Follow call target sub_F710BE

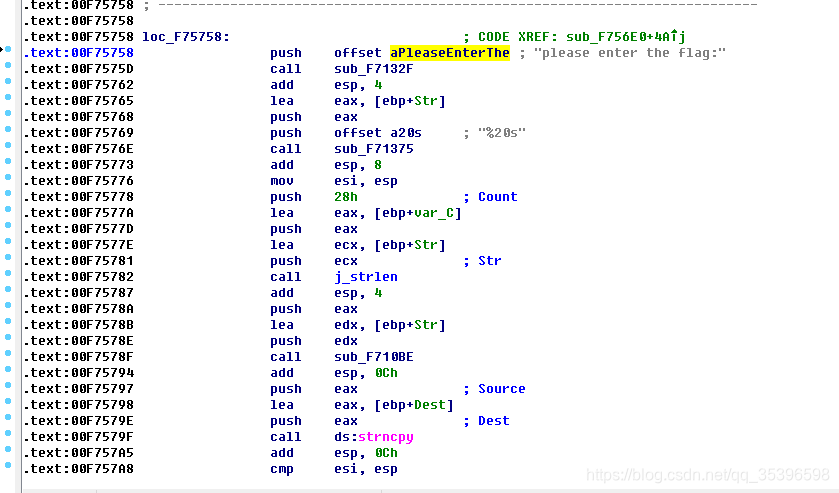pyautogui.click(x=373, y=357)
